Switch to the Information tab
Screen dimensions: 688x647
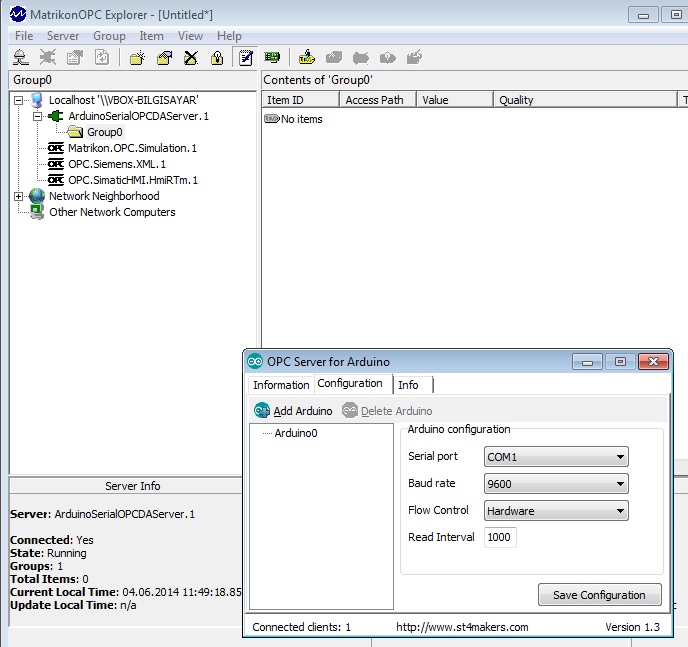pyautogui.click(x=281, y=385)
